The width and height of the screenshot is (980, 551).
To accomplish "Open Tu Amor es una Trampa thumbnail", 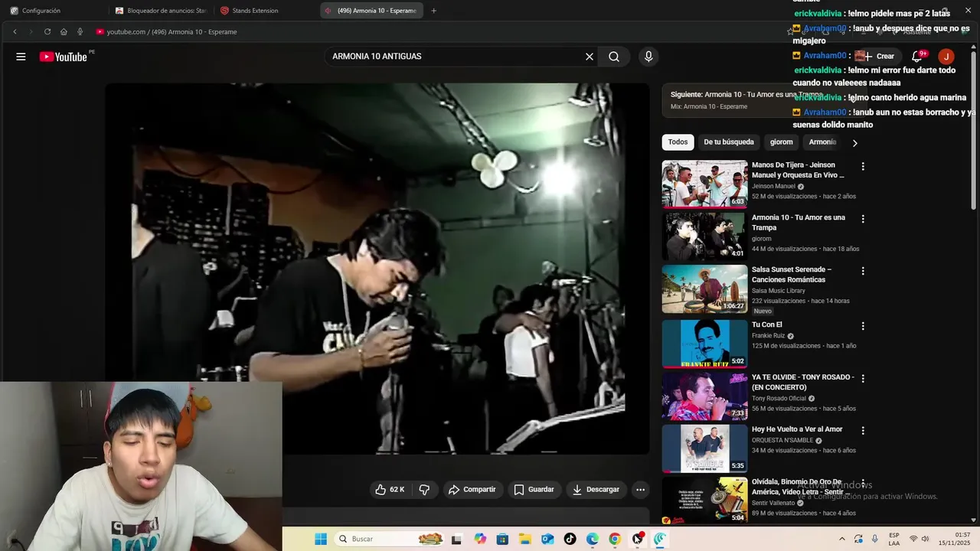I will pyautogui.click(x=704, y=236).
